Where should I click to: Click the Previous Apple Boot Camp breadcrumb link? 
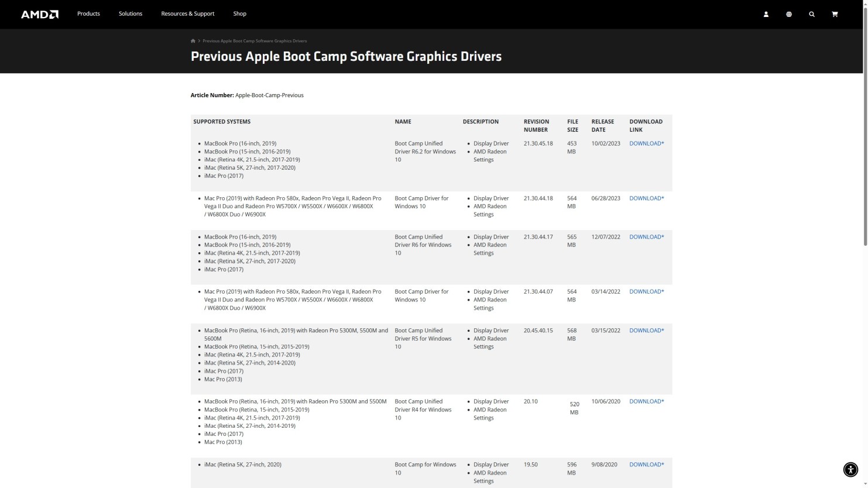pos(255,41)
